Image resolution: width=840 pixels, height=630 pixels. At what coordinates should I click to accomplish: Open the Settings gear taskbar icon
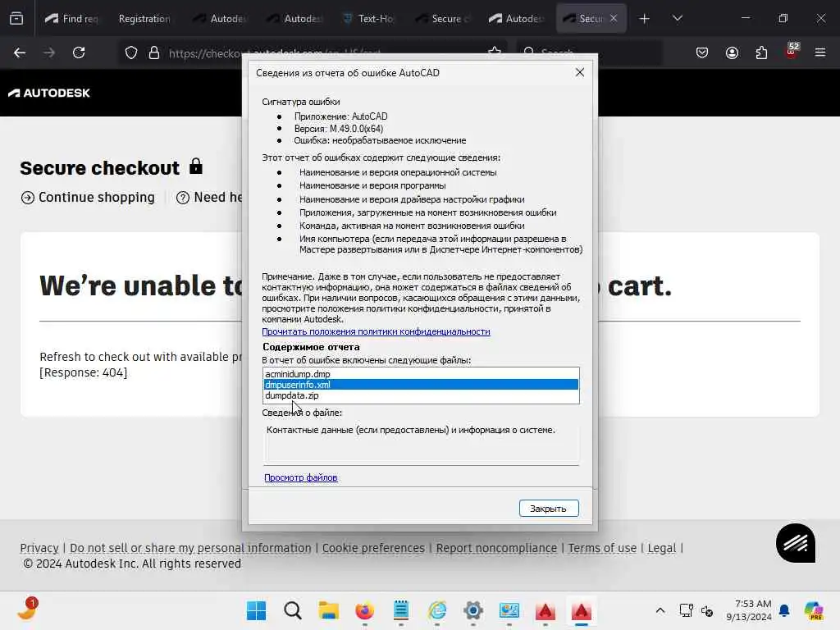473,610
